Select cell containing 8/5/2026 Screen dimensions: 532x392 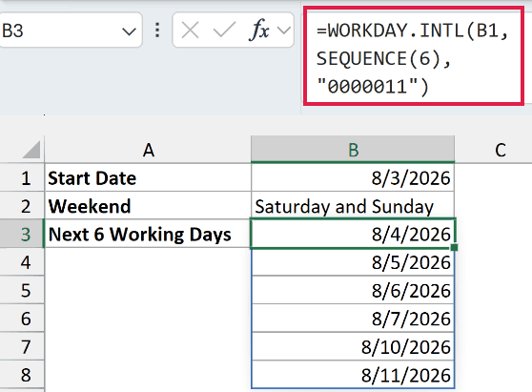[x=353, y=262]
